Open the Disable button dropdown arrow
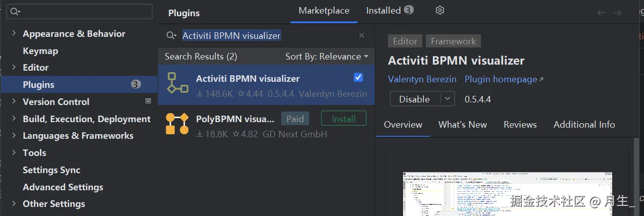This screenshot has width=644, height=216. (448, 99)
